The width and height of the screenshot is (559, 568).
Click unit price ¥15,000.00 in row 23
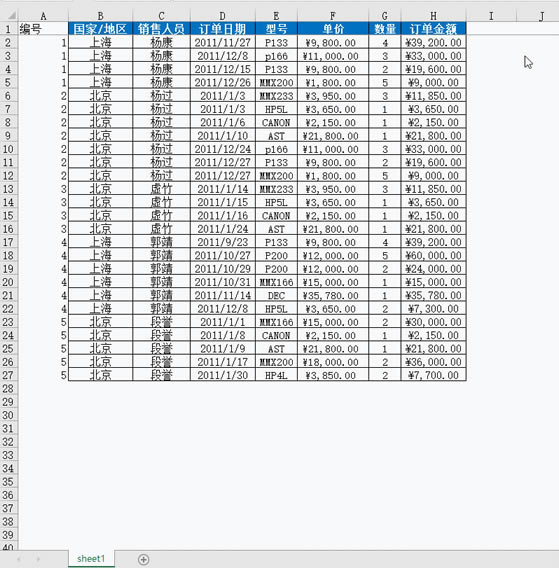pos(333,322)
